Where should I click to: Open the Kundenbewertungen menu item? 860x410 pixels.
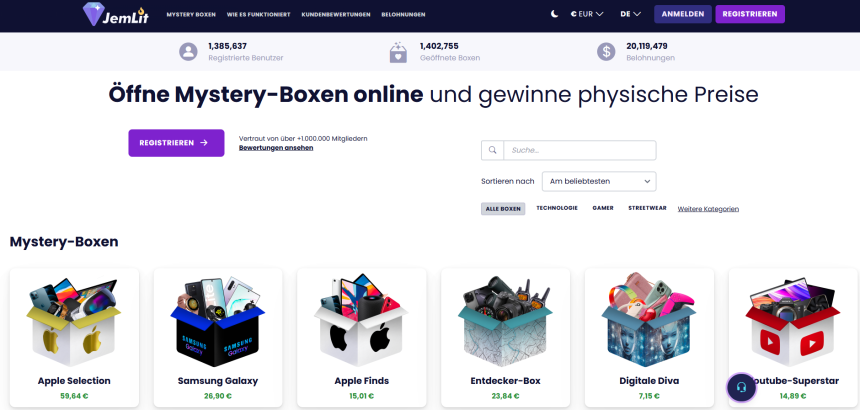(336, 15)
